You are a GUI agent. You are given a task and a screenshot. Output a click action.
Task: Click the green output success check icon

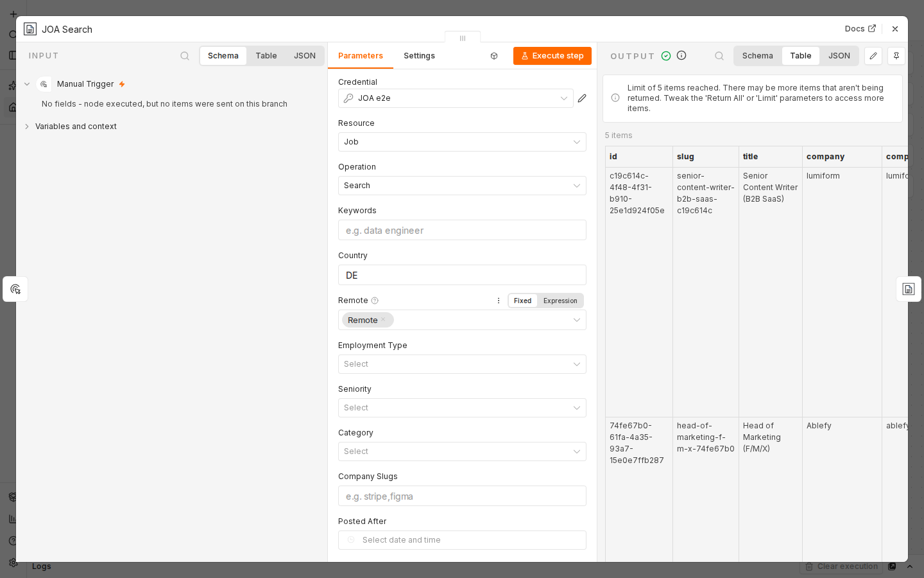point(666,56)
